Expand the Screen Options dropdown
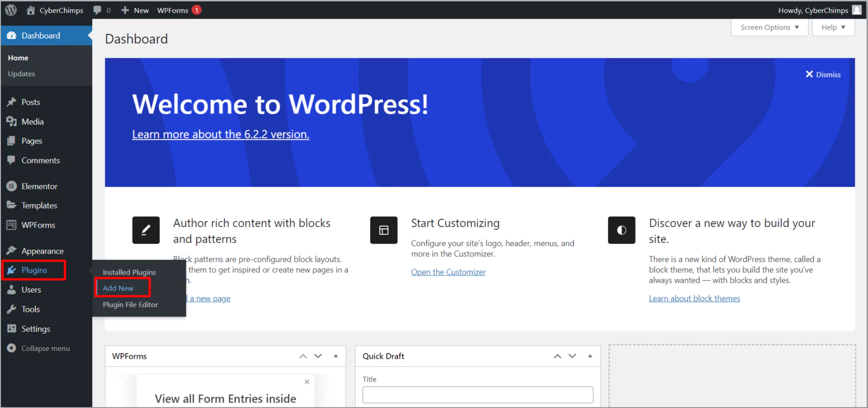 [x=770, y=27]
